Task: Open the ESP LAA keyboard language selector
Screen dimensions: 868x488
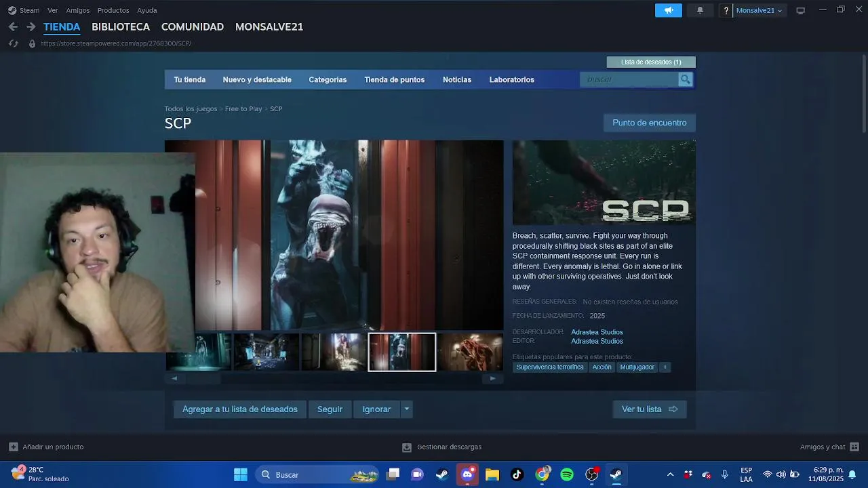Action: pyautogui.click(x=746, y=474)
